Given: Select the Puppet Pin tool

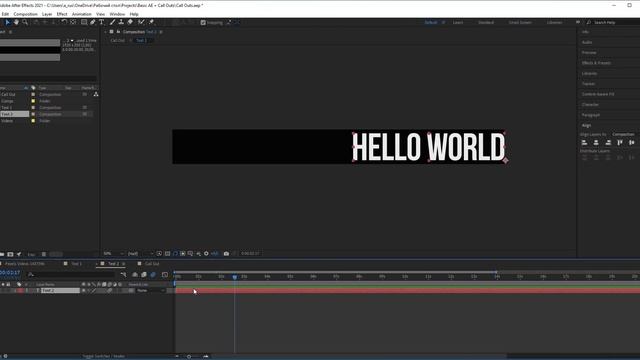Looking at the screenshot, I should 151,22.
